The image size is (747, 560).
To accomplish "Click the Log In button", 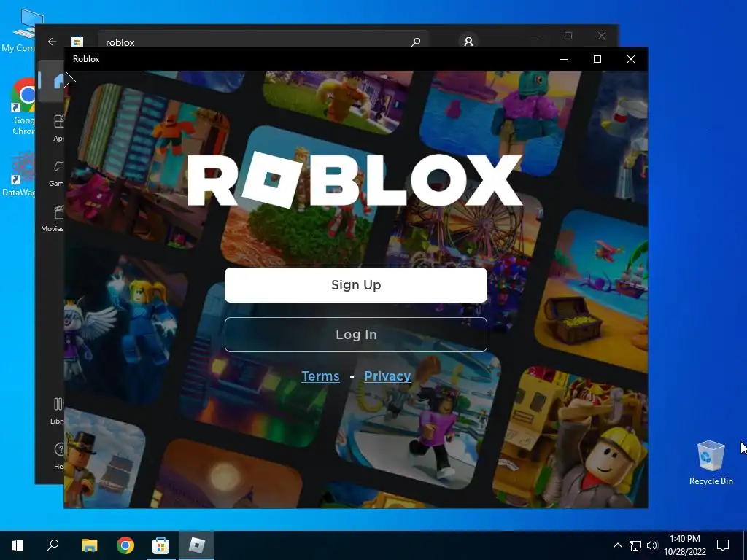I will coord(356,334).
